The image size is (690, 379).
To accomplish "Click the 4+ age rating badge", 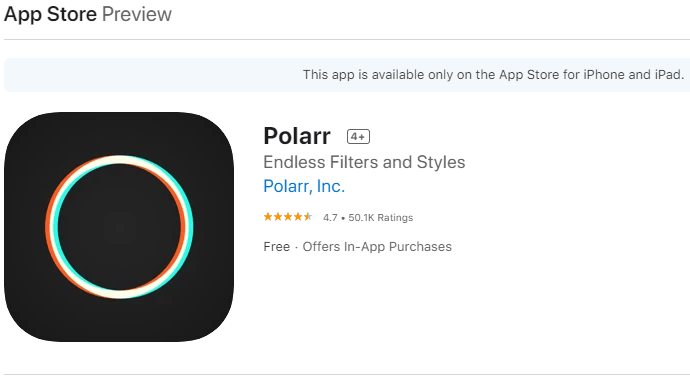I will [x=358, y=136].
